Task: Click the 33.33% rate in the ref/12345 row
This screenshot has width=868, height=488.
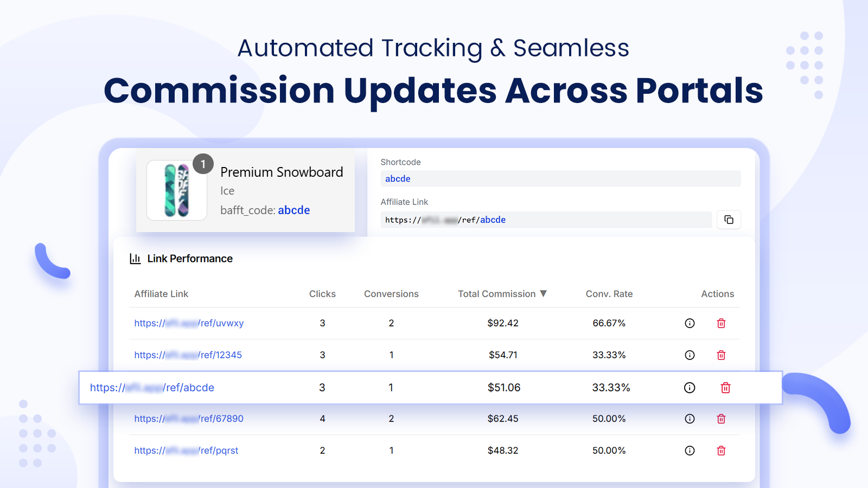Action: [609, 355]
